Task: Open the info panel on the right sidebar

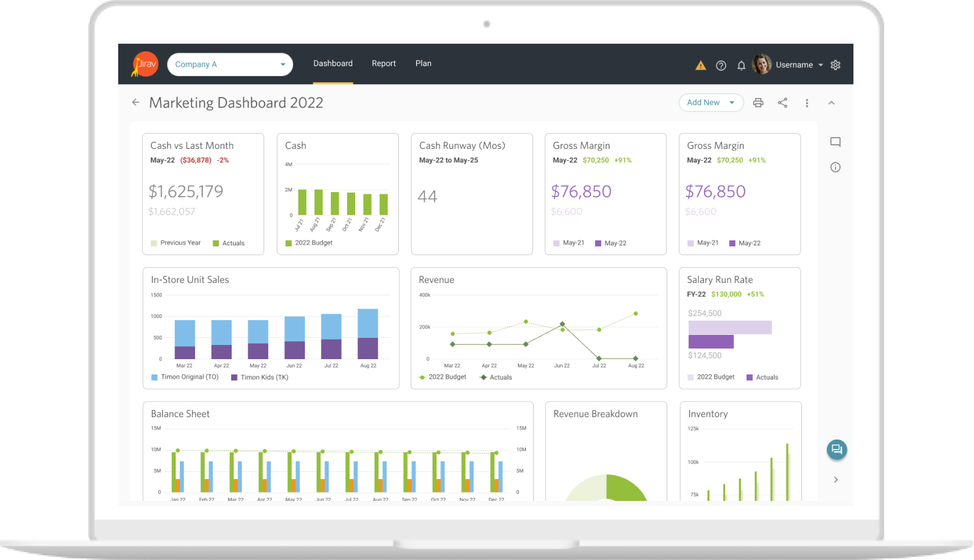Action: click(835, 167)
